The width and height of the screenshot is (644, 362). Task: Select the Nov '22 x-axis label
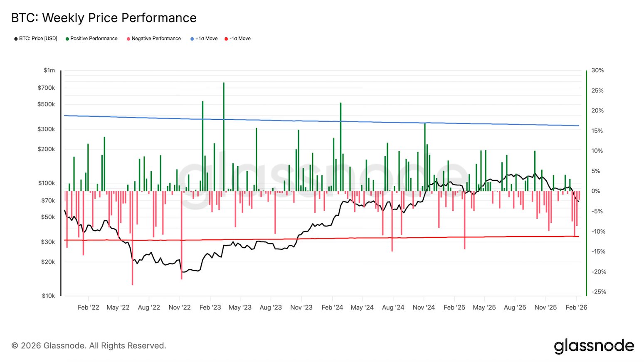[180, 308]
